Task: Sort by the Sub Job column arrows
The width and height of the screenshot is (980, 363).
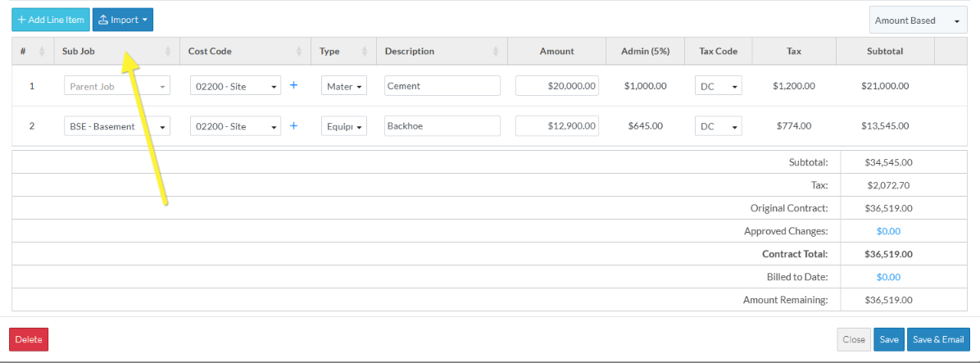Action: 168,51
